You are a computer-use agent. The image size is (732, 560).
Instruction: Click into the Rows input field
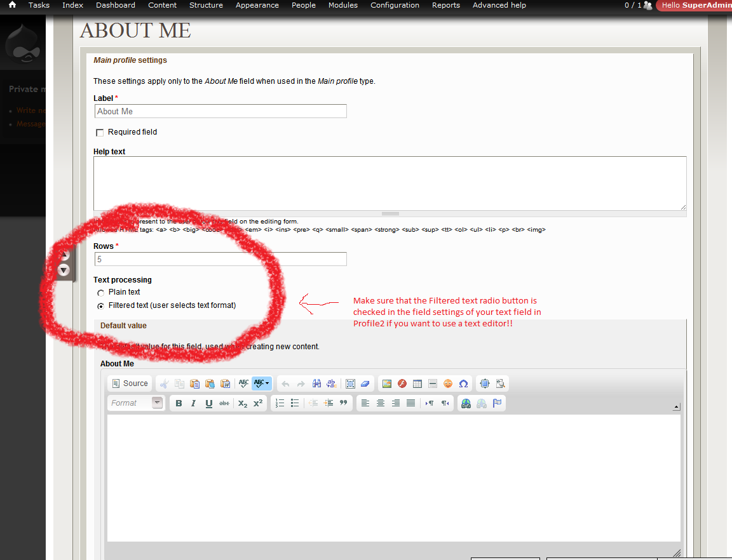coord(220,259)
